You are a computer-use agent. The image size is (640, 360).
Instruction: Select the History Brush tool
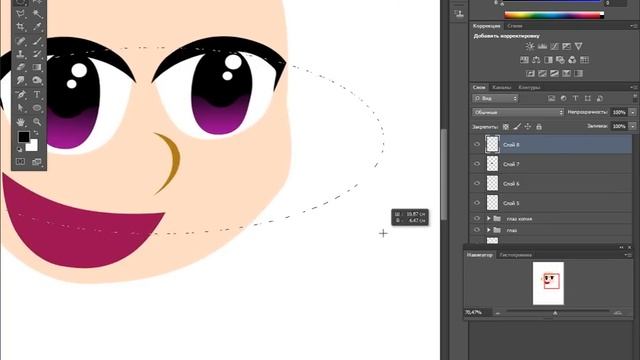pos(37,54)
